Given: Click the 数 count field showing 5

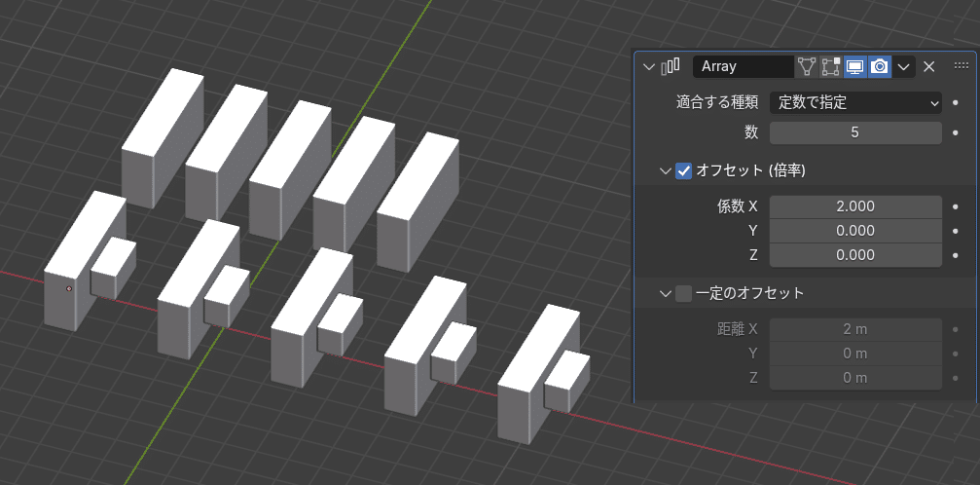Looking at the screenshot, I should point(855,132).
